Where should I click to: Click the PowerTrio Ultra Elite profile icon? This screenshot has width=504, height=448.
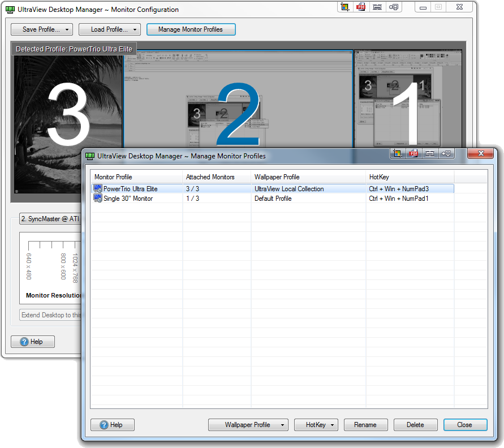pyautogui.click(x=98, y=189)
